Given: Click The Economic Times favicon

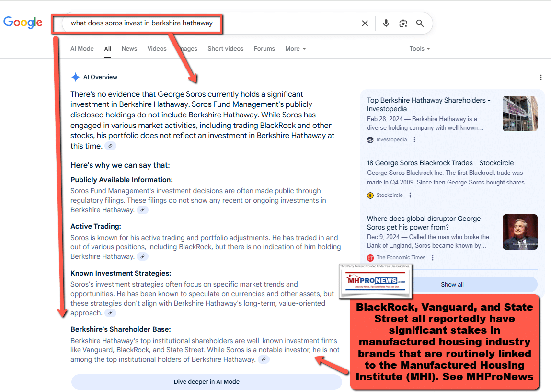Looking at the screenshot, I should tap(370, 258).
